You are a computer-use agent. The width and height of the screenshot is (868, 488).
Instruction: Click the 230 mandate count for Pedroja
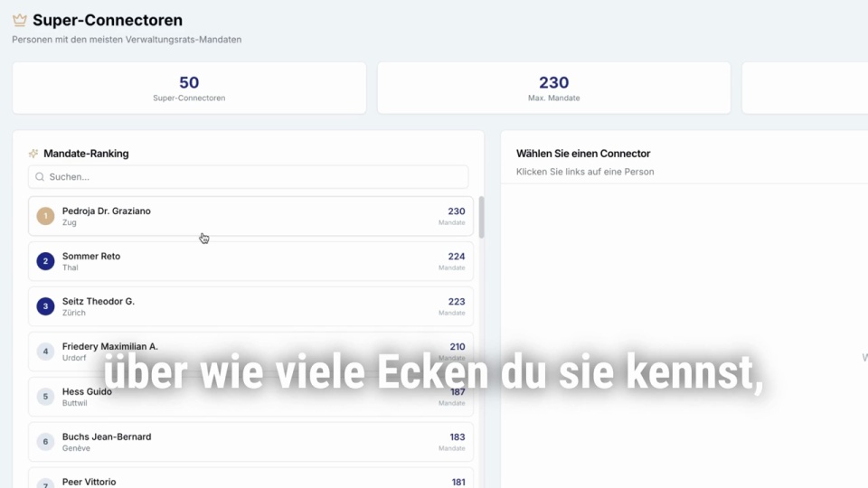click(x=456, y=211)
